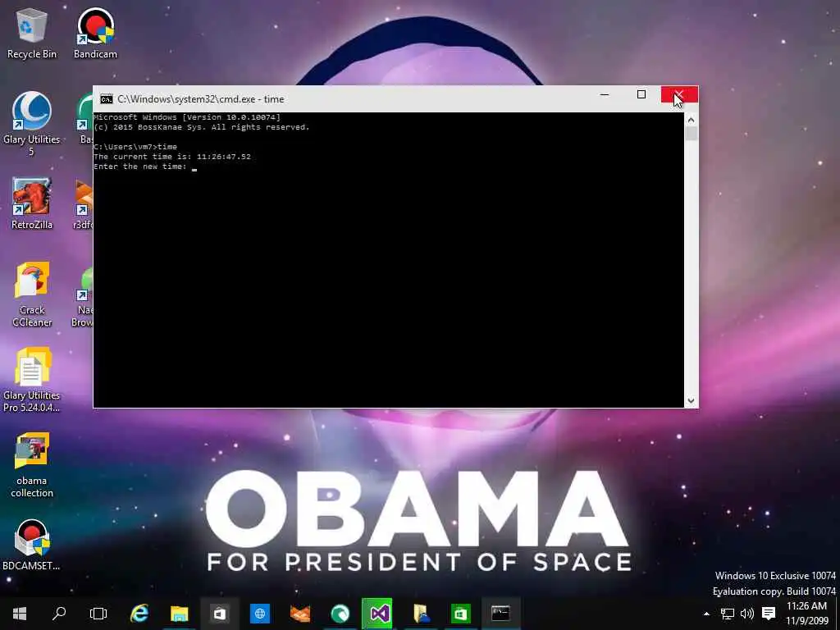This screenshot has width=840, height=630.
Task: Launch Visual Studio from the taskbar
Action: point(377,614)
